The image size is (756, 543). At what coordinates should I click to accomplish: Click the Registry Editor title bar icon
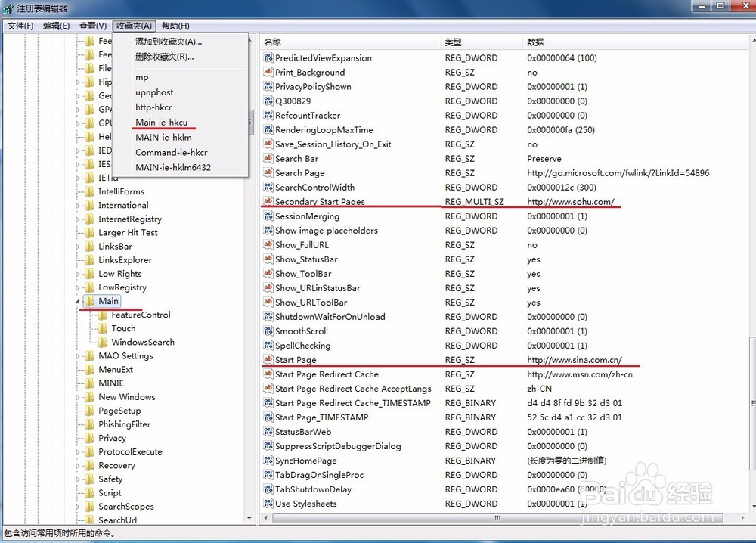coord(8,8)
